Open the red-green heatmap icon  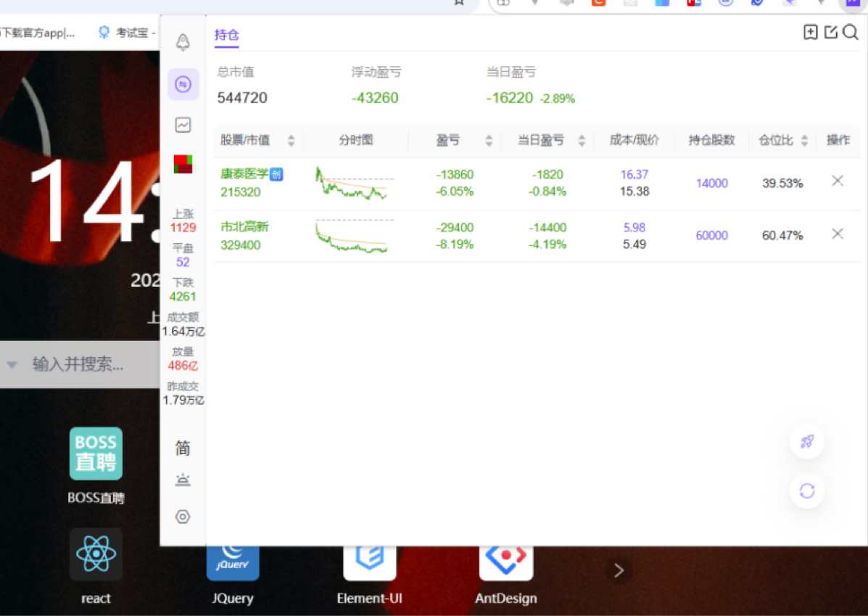coord(183,164)
